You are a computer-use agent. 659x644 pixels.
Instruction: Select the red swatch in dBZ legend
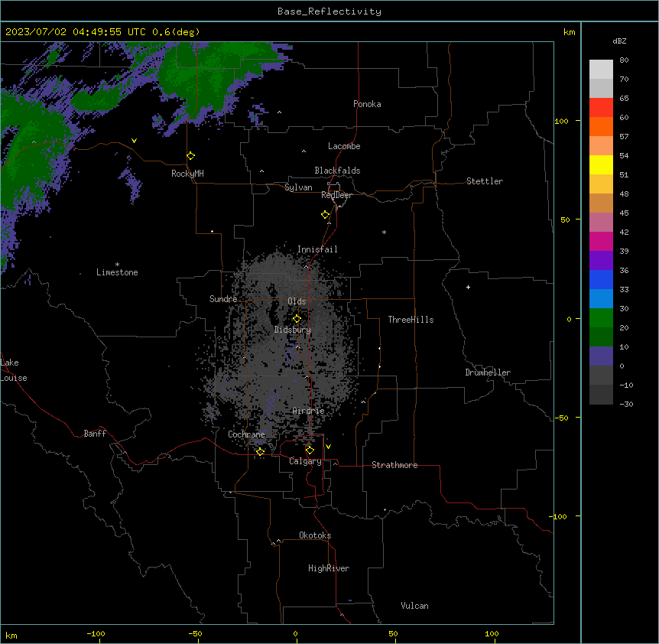(x=601, y=107)
